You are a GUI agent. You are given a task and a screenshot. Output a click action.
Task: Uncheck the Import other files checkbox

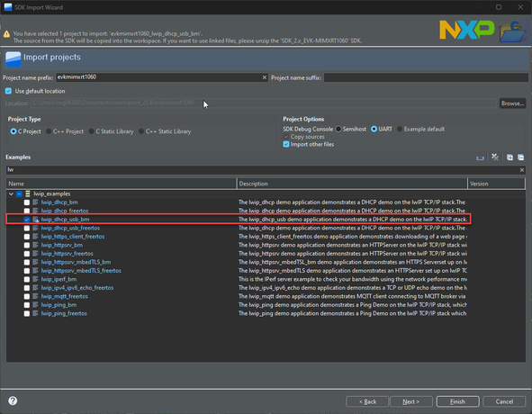[x=286, y=144]
